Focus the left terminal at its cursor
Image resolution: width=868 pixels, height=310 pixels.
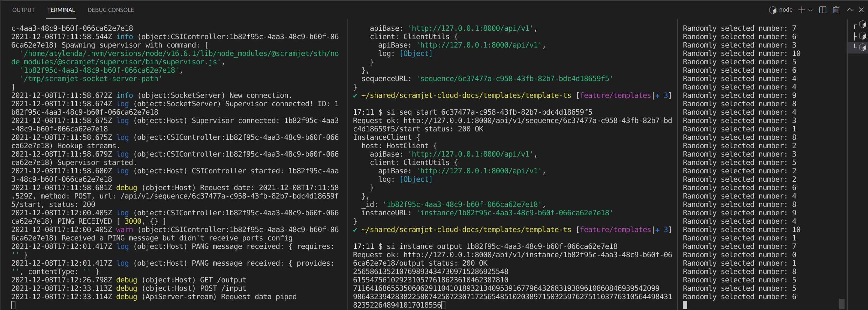13,305
